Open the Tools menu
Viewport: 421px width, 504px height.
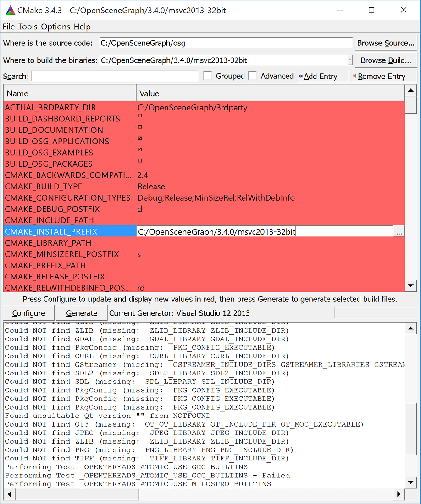[x=28, y=27]
